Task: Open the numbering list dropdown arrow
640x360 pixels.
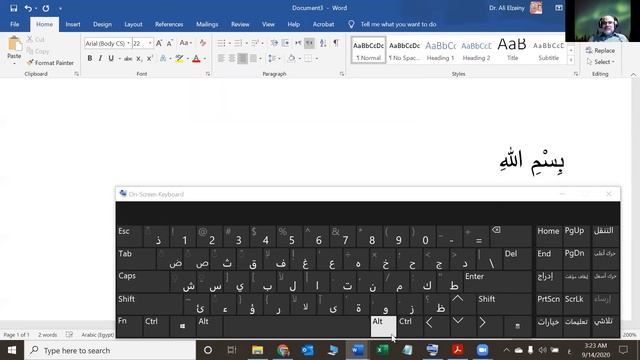Action: [247, 43]
